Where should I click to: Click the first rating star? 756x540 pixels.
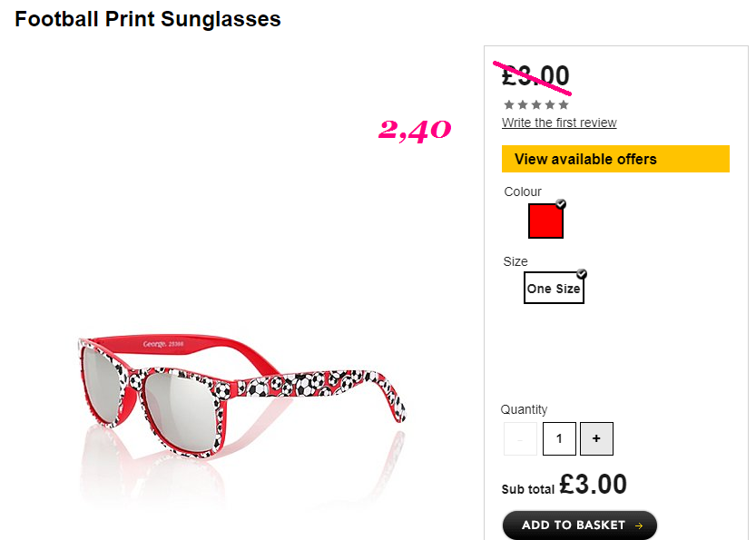508,104
